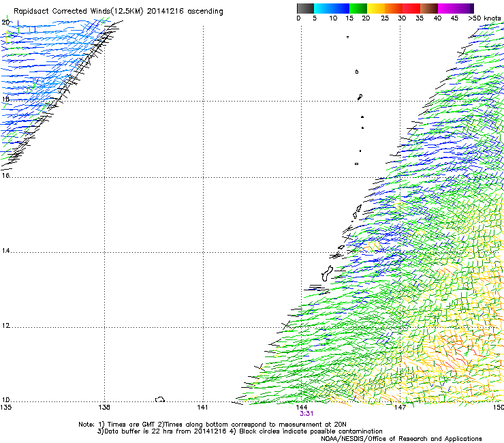Click the purple 3:31 time label

coord(306,414)
